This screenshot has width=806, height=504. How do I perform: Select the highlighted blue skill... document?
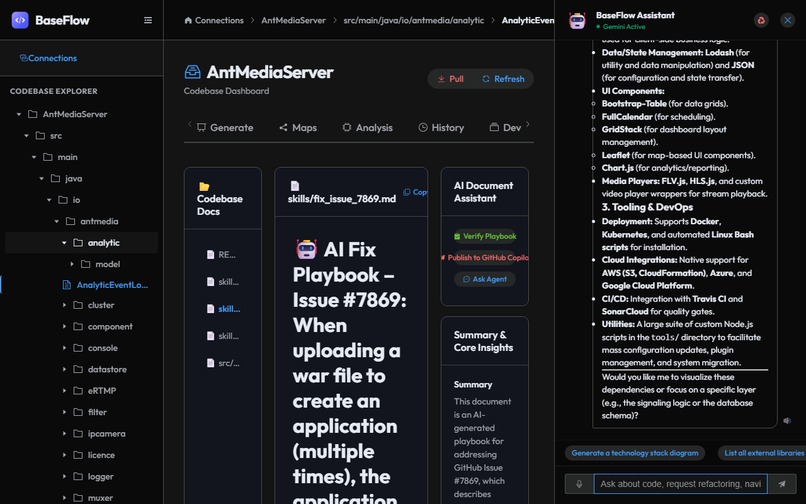point(223,309)
